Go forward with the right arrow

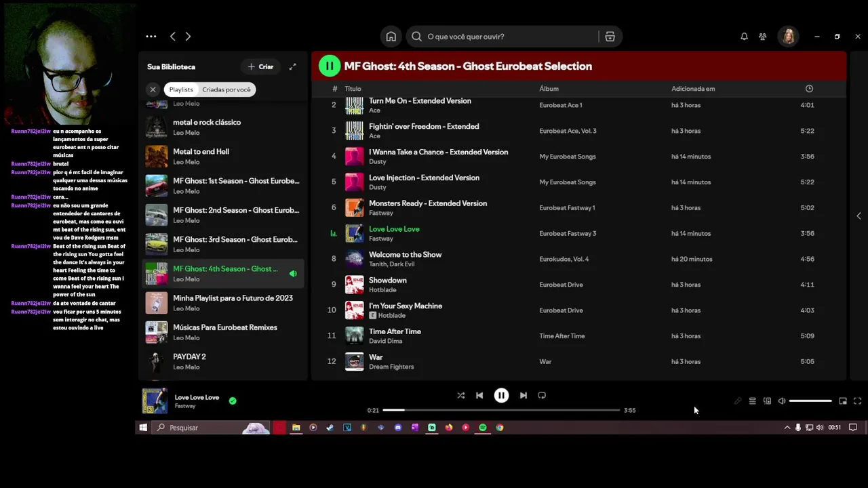[x=188, y=37]
